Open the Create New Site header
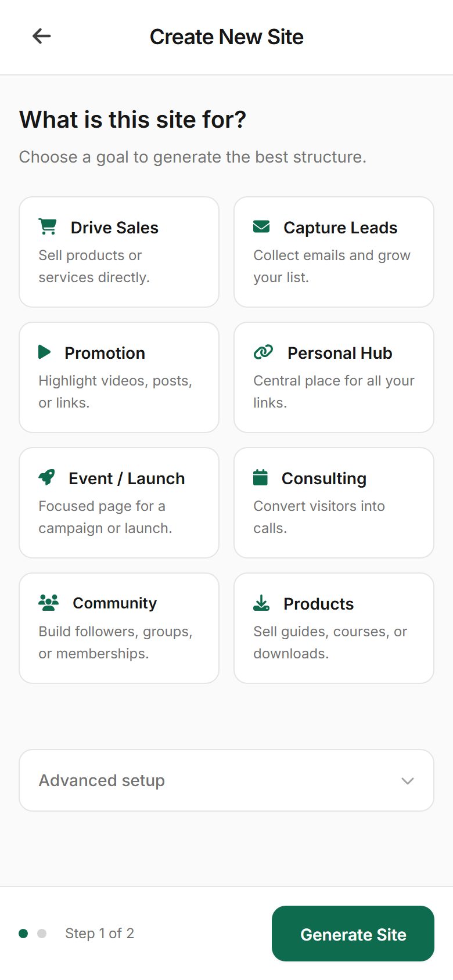 227,37
